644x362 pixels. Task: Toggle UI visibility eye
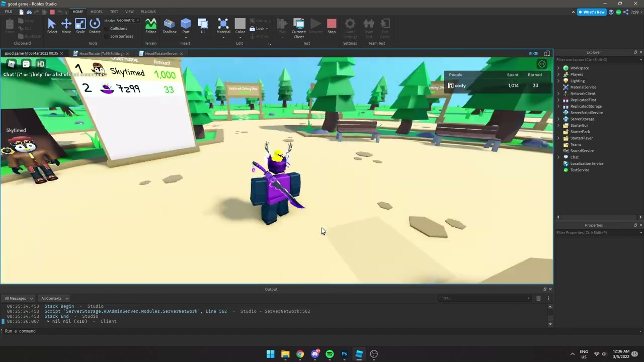pos(533,53)
